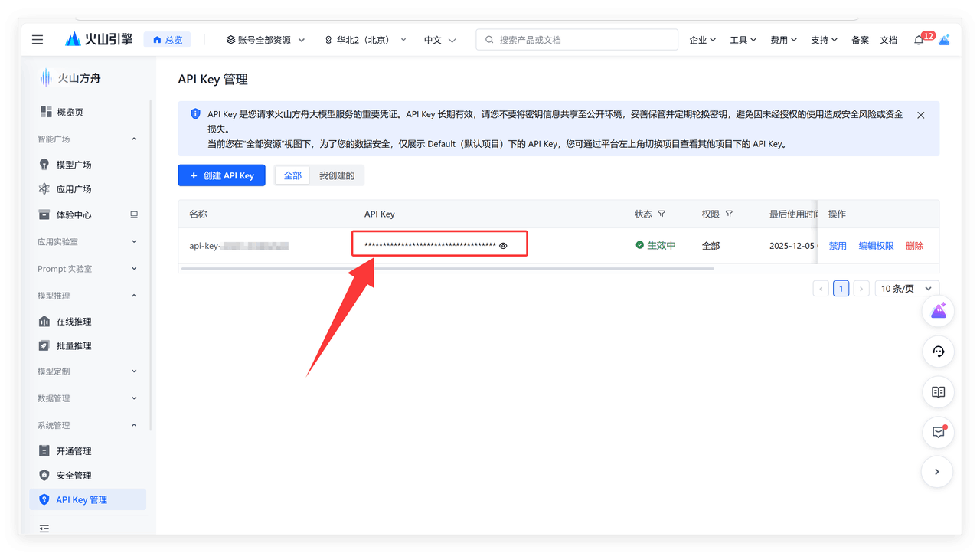Open the floating feedback message icon
Screen dimensions: 980x553
[939, 433]
